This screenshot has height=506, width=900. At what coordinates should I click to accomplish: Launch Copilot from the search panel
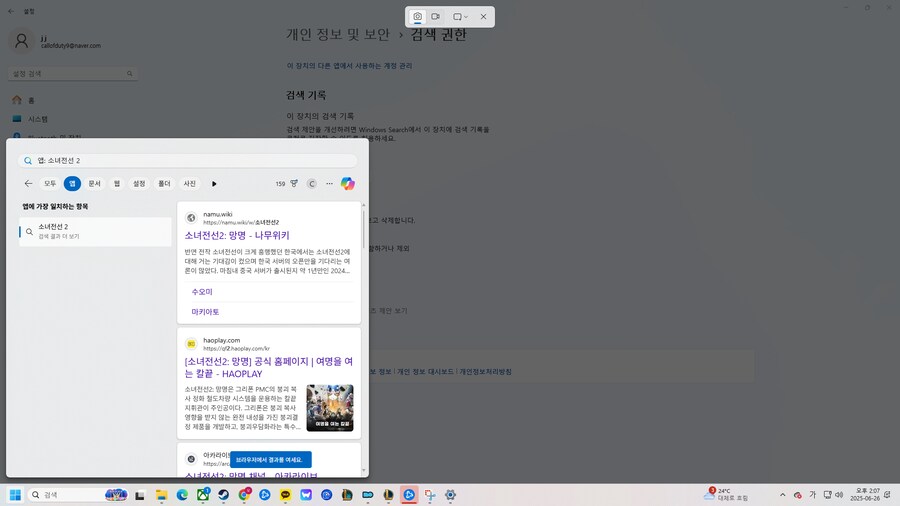(x=348, y=184)
